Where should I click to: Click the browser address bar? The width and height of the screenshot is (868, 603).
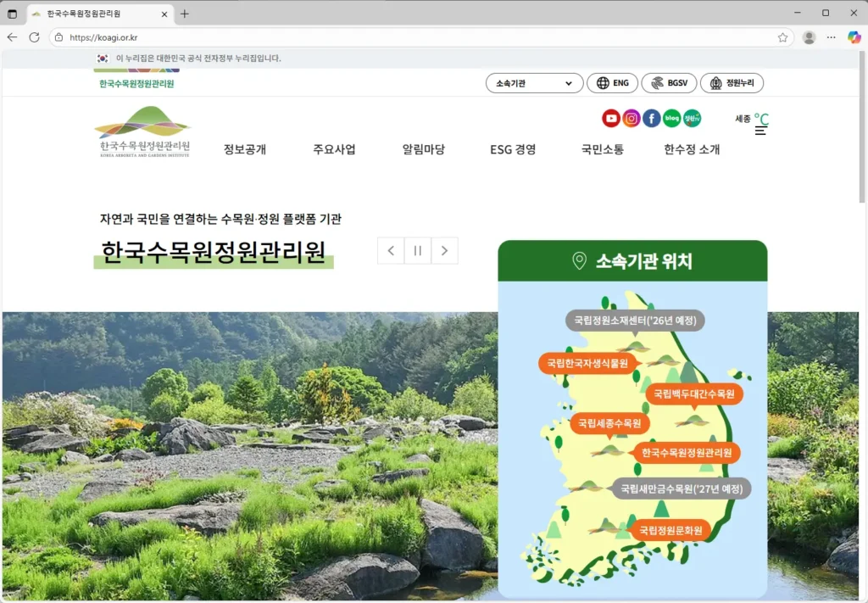pos(254,37)
